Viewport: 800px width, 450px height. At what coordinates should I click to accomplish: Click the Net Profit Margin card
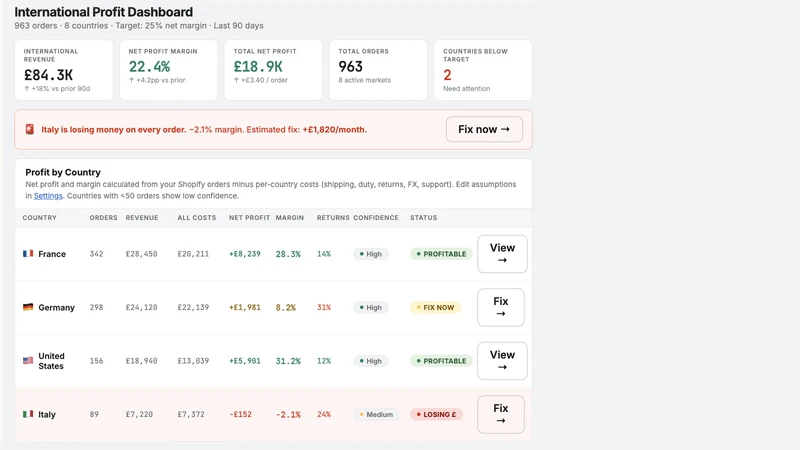point(168,70)
